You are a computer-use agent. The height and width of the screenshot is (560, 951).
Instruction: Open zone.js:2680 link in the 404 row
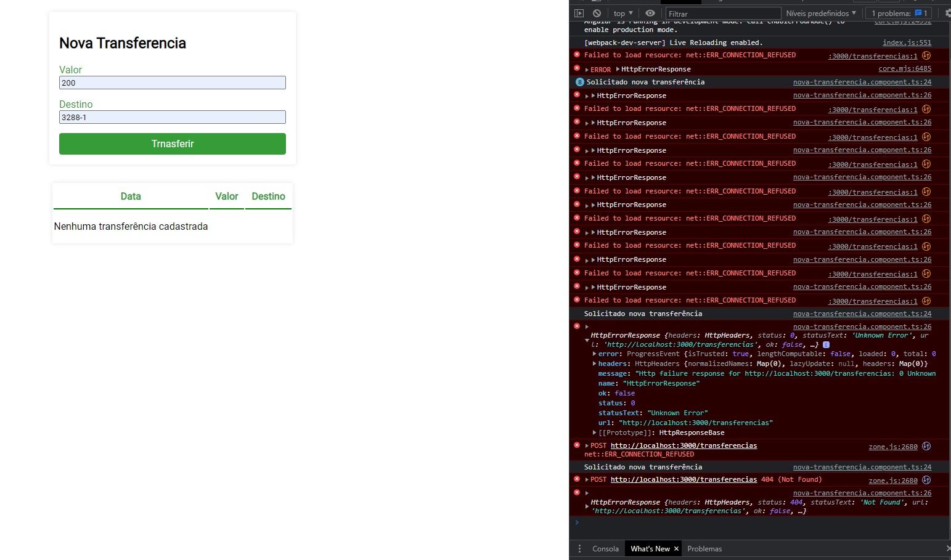(x=893, y=481)
